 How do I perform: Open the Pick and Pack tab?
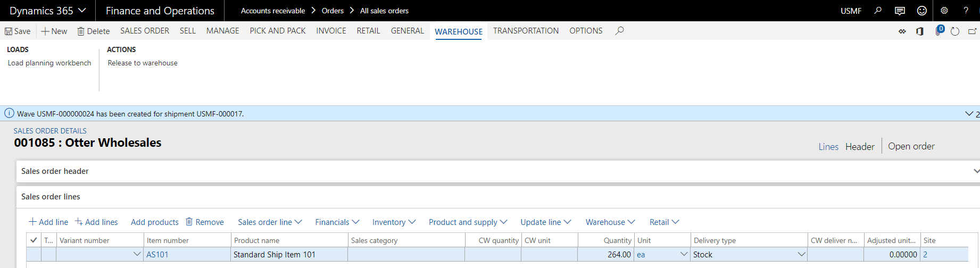coord(277,31)
